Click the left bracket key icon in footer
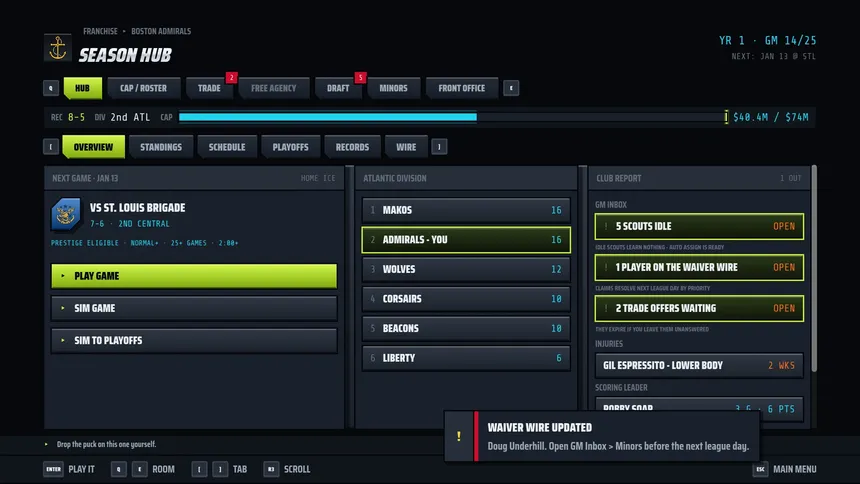 tap(199, 469)
